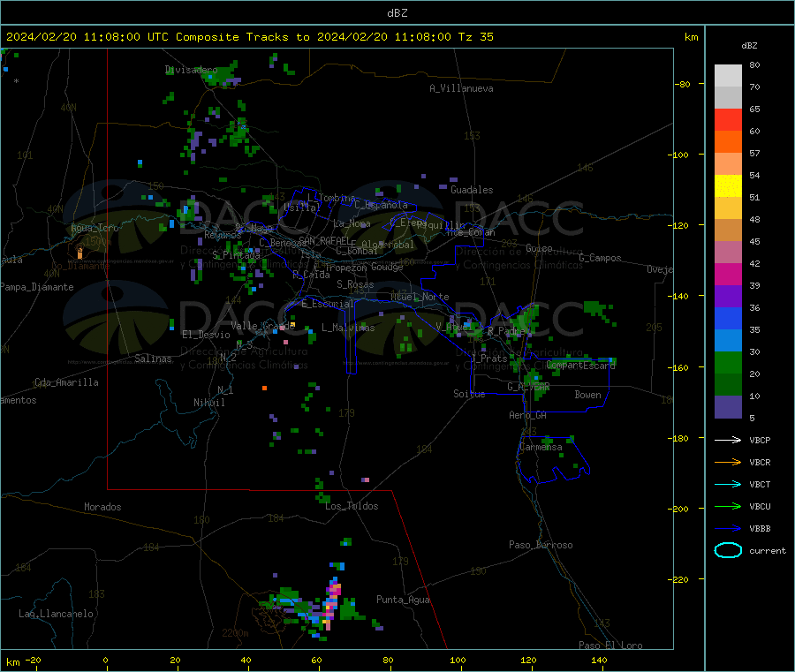Select the magenta 42 dBZ color swatch
Screen dimensions: 795x672
728,274
